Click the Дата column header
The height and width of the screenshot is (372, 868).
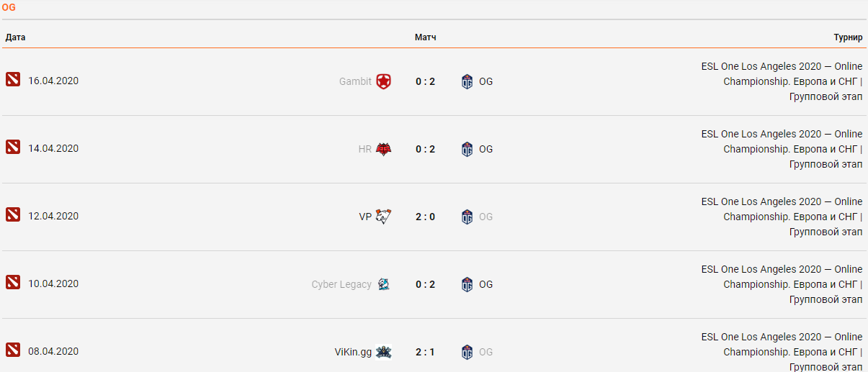pyautogui.click(x=16, y=37)
